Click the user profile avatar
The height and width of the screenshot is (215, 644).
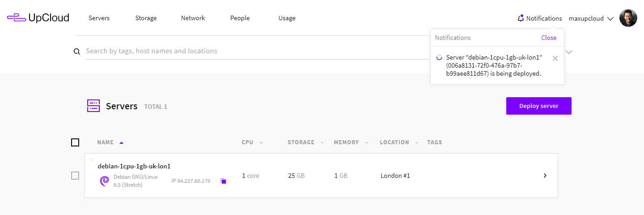(628, 18)
